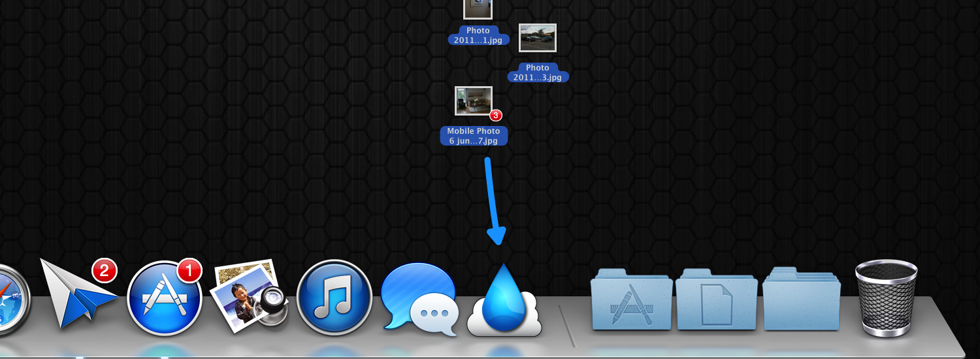This screenshot has height=359, width=980.
Task: Click the Photo 2011…1.jpg thumbnail
Action: click(x=478, y=8)
